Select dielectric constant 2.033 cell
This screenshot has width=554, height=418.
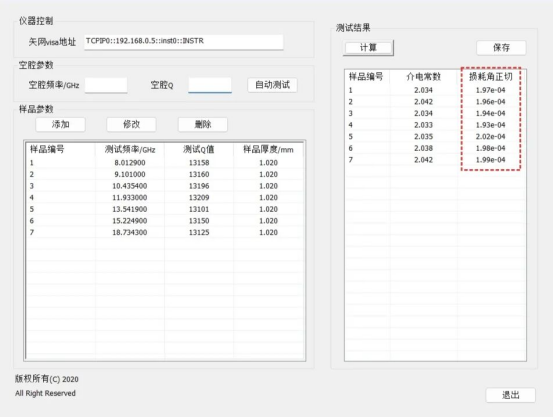pos(423,125)
